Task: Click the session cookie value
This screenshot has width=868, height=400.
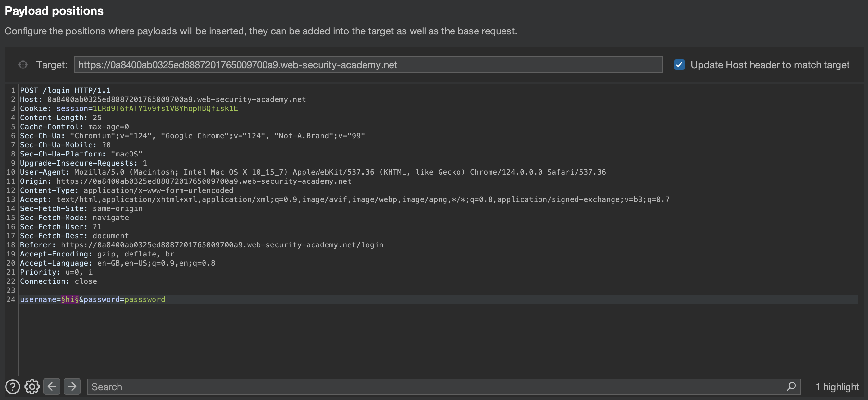Action: click(x=165, y=108)
